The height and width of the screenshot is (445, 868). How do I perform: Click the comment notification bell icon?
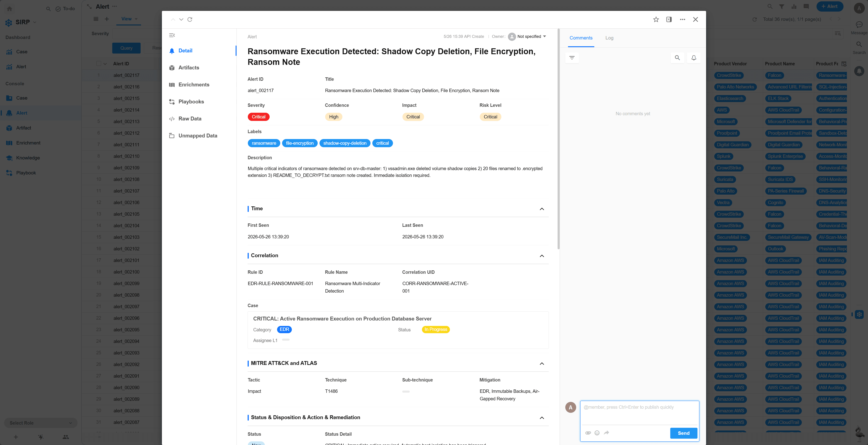[694, 58]
